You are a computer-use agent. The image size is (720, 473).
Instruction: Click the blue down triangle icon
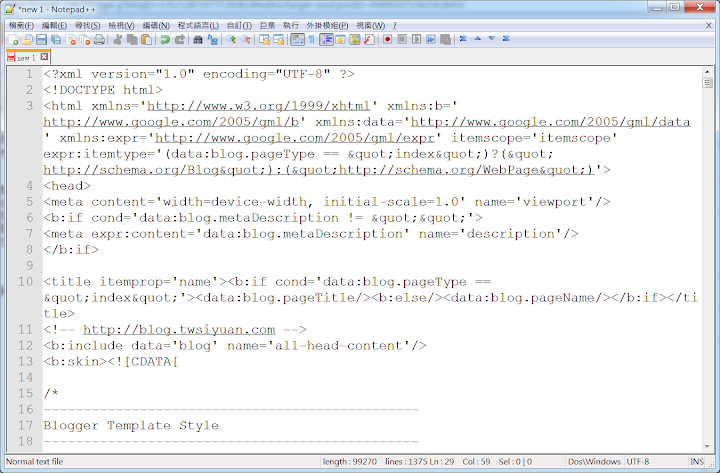(492, 38)
